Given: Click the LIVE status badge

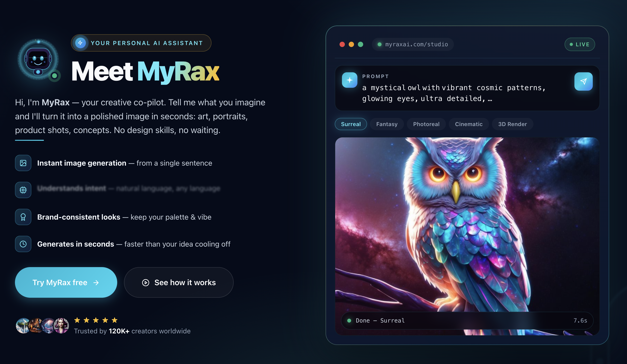Looking at the screenshot, I should (x=580, y=44).
